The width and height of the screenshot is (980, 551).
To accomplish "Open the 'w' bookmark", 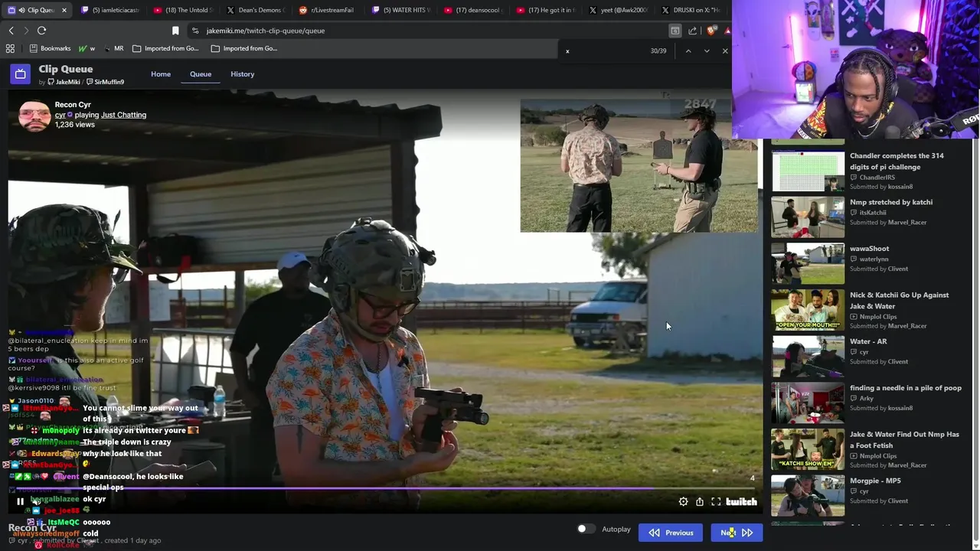I will pyautogui.click(x=87, y=48).
